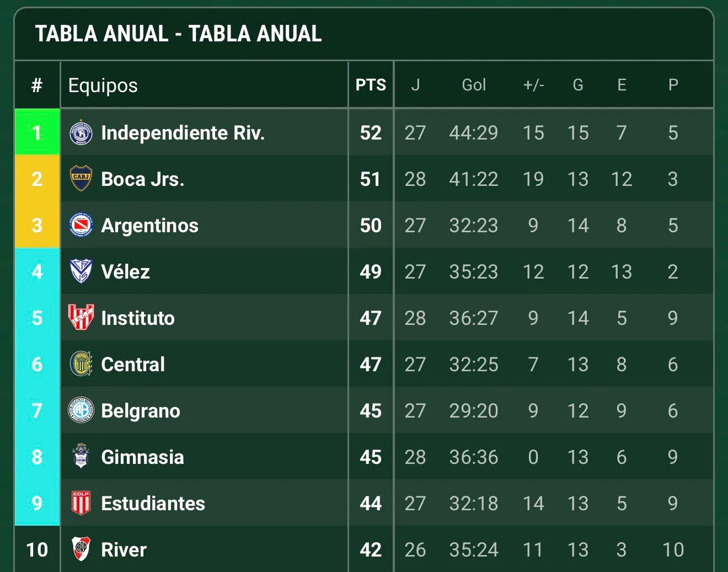Click the Equipos column header
728x572 pixels.
(x=103, y=85)
